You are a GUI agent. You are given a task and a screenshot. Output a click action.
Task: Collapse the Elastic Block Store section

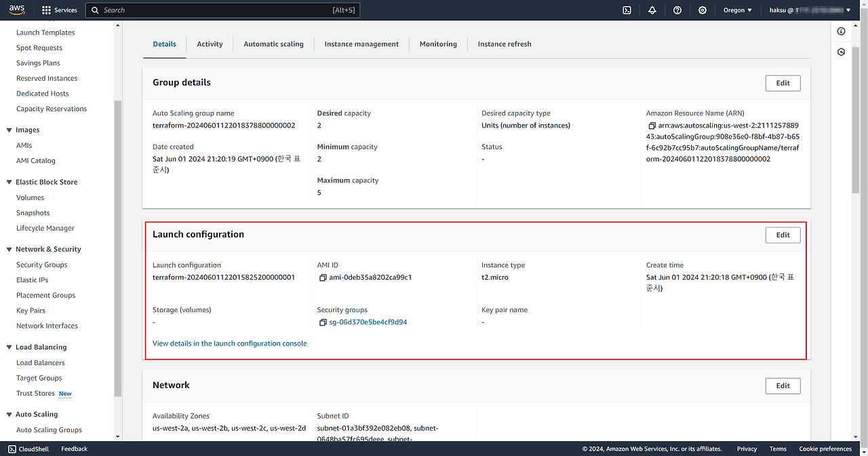pos(9,183)
